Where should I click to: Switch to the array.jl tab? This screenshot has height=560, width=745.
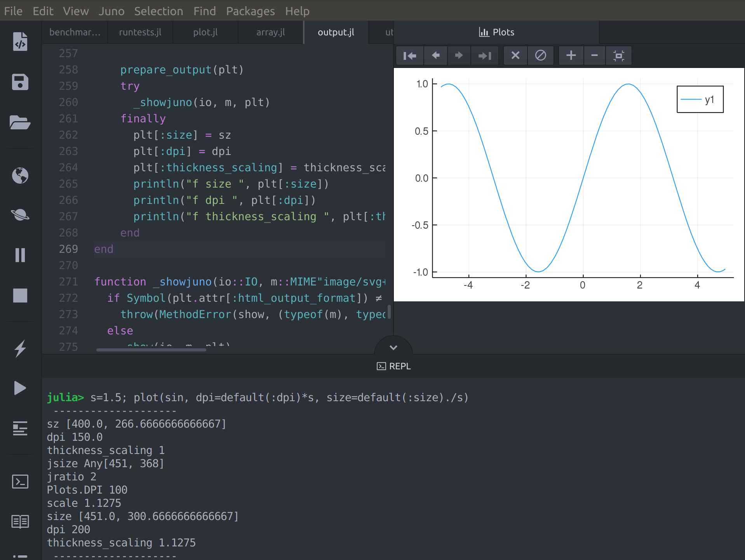(270, 32)
